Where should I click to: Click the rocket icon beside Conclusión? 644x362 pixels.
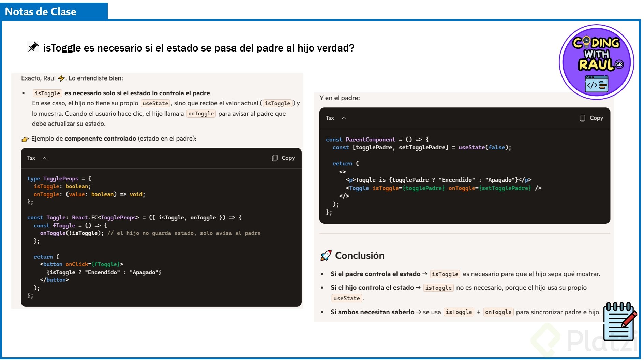[326, 256]
